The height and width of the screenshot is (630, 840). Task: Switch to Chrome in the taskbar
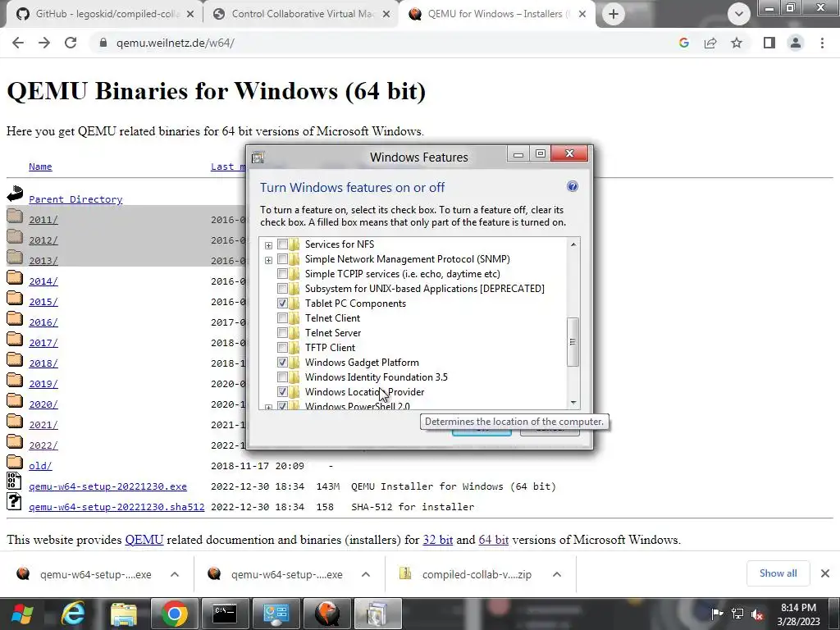tap(174, 614)
